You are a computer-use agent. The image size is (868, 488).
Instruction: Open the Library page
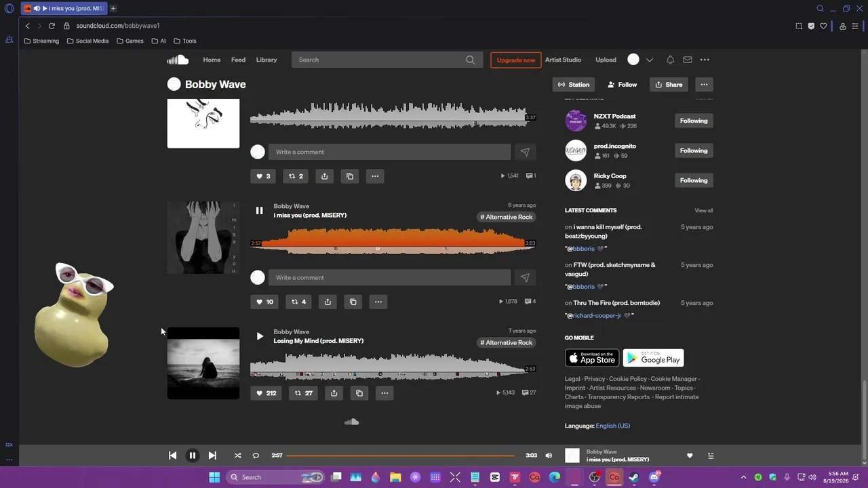tap(267, 60)
